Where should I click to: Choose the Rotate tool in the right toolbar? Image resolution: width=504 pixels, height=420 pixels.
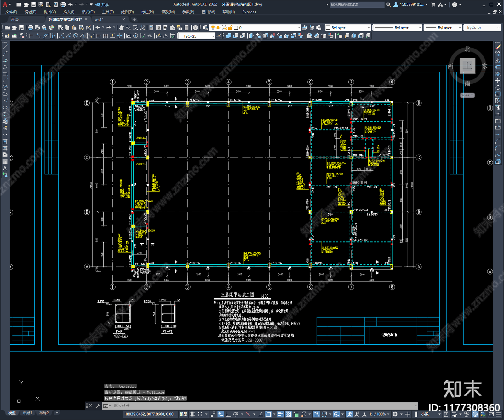[498, 87]
